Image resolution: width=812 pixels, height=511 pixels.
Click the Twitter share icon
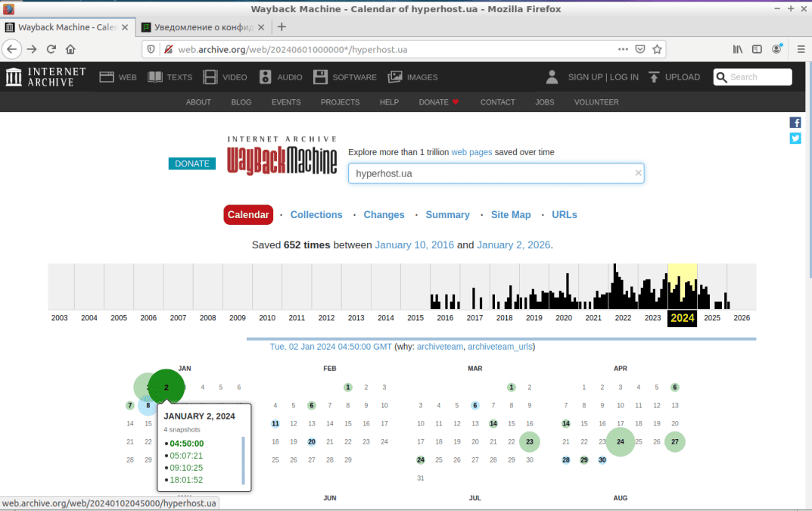point(795,139)
